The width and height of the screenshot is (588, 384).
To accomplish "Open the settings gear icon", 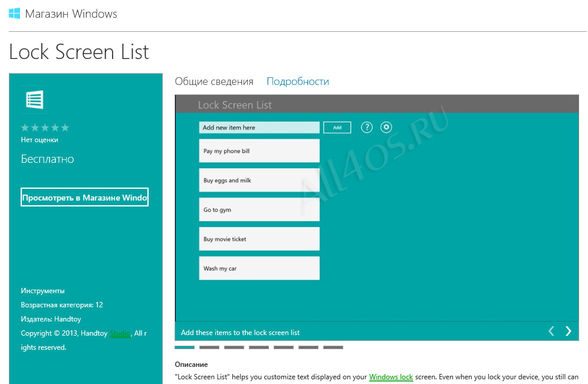I will (386, 127).
